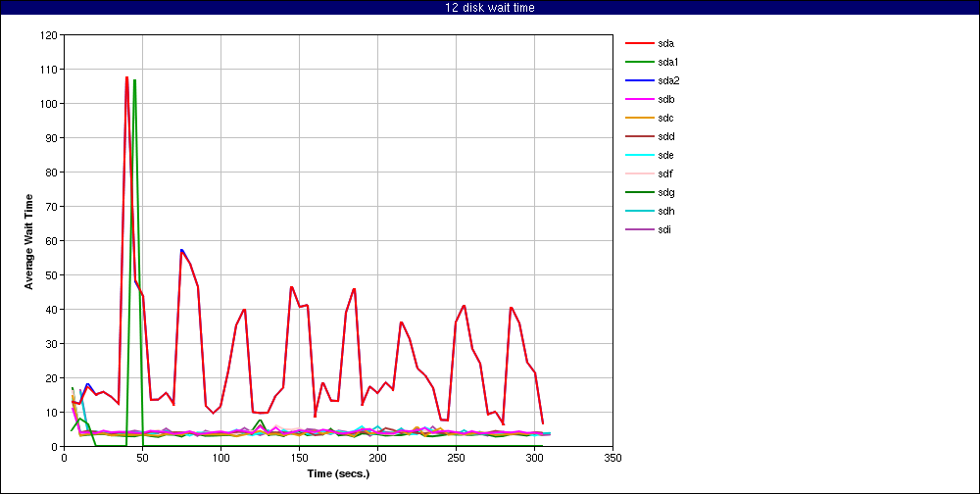Viewport: 980px width, 494px height.
Task: Select the sda legend label
Action: click(x=665, y=43)
